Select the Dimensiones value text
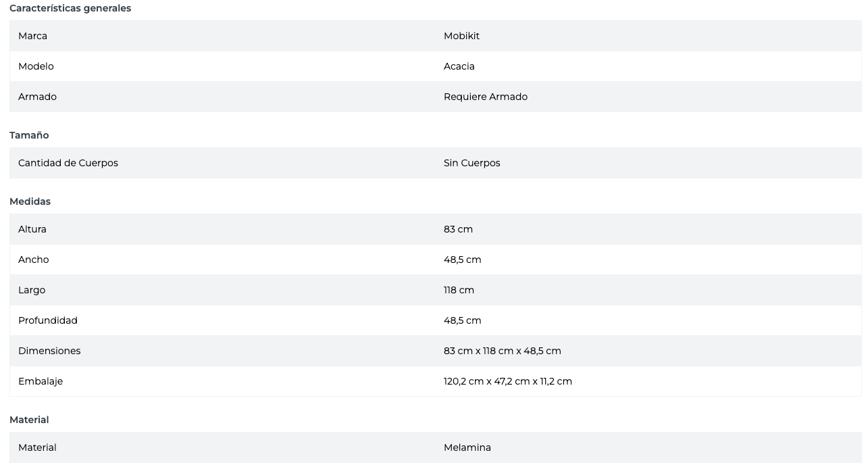The image size is (868, 465). [x=503, y=351]
